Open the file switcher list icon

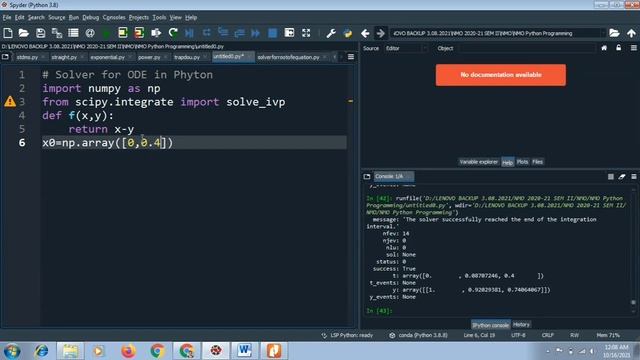73,33
